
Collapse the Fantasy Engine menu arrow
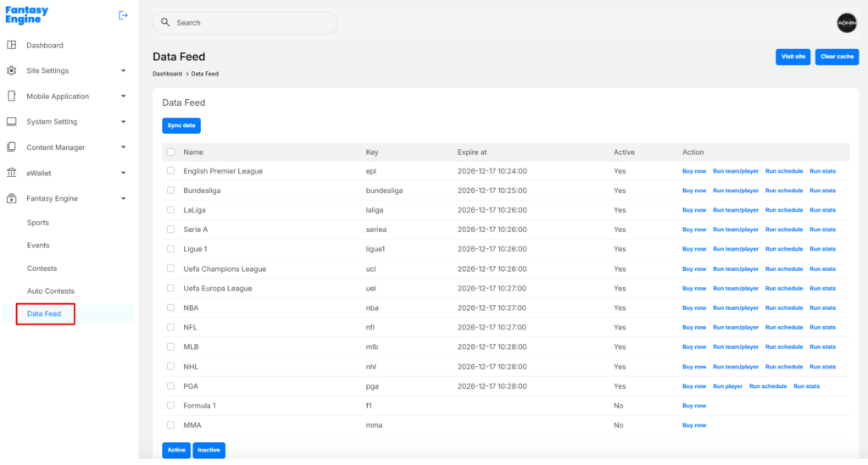point(123,198)
